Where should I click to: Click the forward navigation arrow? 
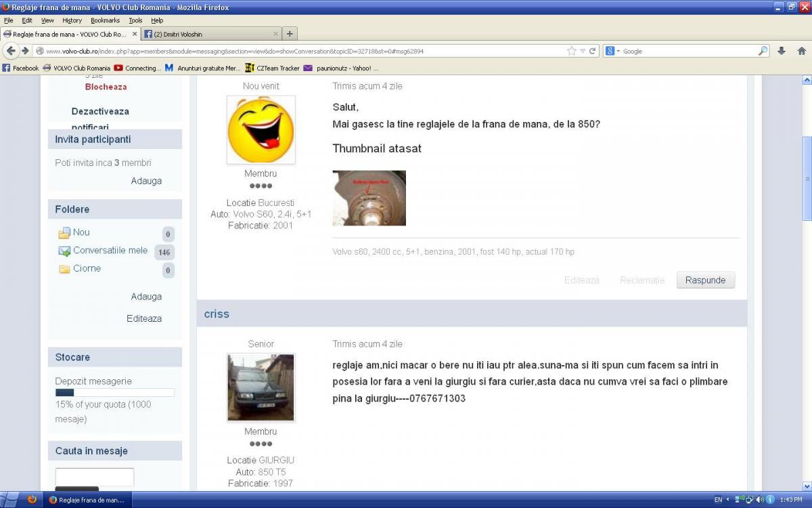(x=25, y=51)
